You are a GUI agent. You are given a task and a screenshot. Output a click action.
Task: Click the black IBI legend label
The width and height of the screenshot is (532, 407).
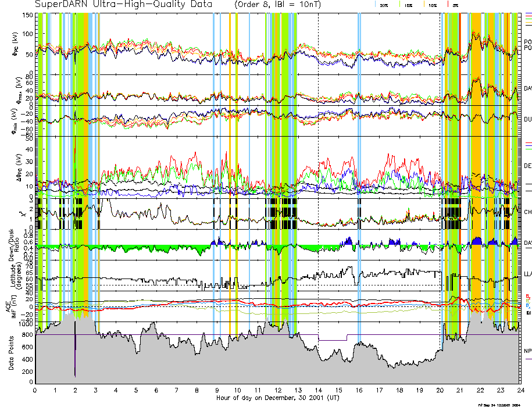tap(527, 312)
